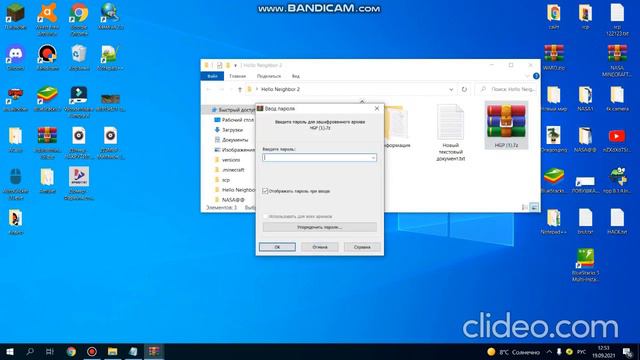
Task: Open Task View on the taskbar
Action: (x=50, y=352)
